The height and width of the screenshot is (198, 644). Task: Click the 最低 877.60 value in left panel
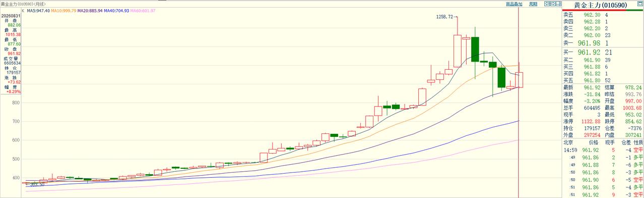click(14, 44)
